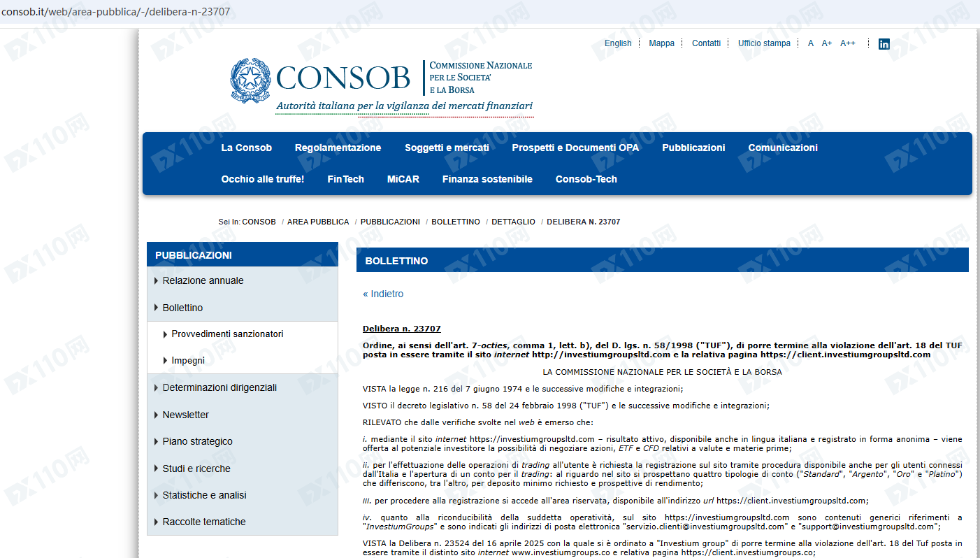The width and height of the screenshot is (980, 558).
Task: Expand Statistiche e analisi in sidebar
Action: coord(204,495)
